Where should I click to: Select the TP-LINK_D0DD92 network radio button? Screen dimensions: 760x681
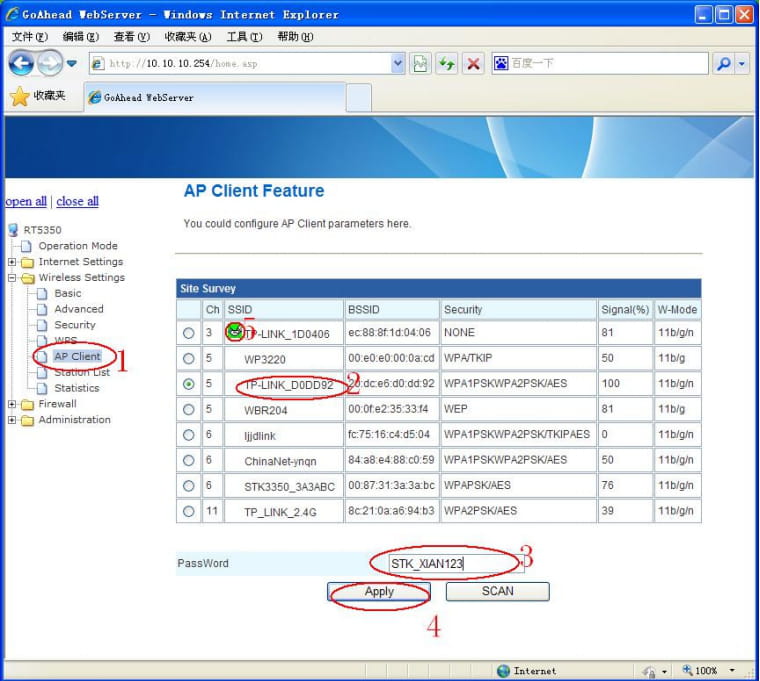point(189,384)
